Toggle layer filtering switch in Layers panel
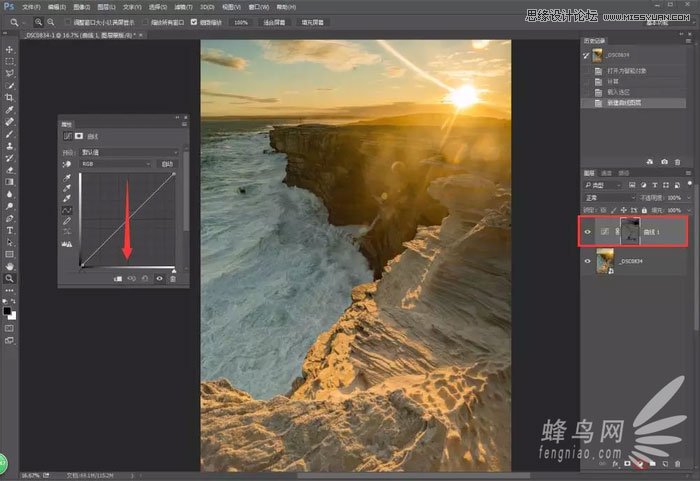Screen dimensions: 700x481 pyautogui.click(x=690, y=184)
